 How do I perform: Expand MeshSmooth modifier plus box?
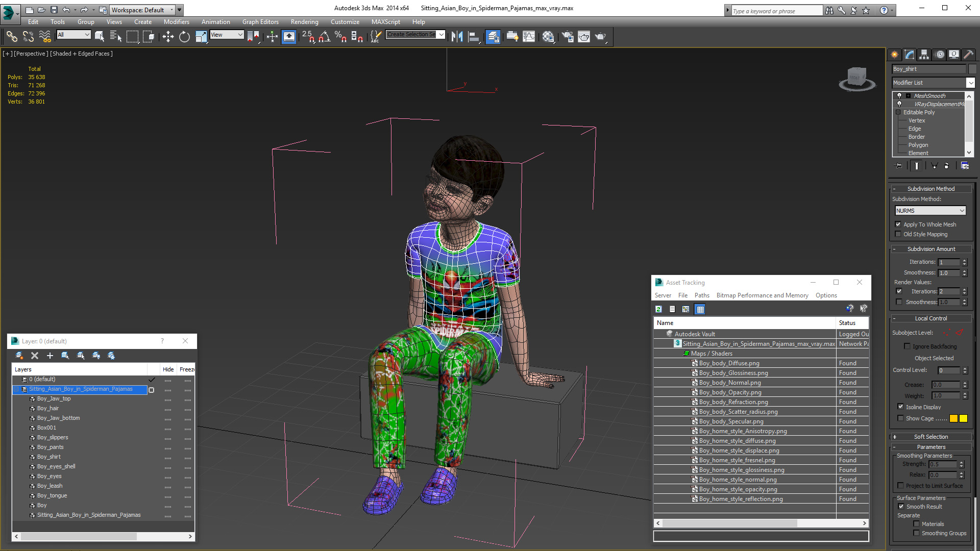tap(909, 96)
